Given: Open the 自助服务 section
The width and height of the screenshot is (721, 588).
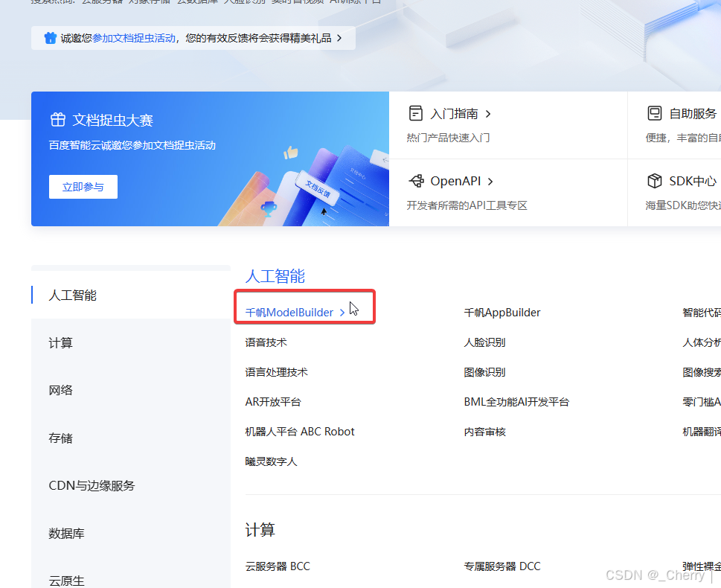Looking at the screenshot, I should 693,114.
